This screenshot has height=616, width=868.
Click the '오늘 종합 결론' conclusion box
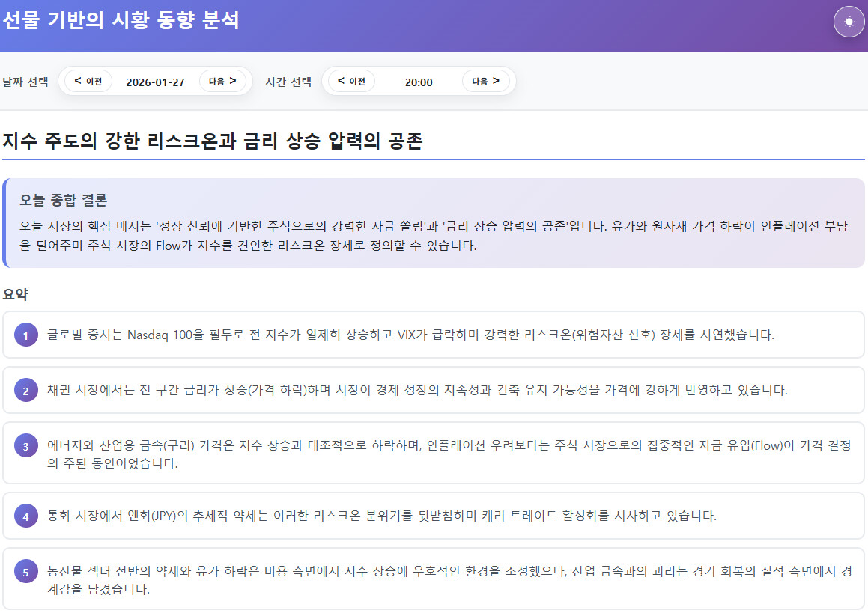pos(434,223)
